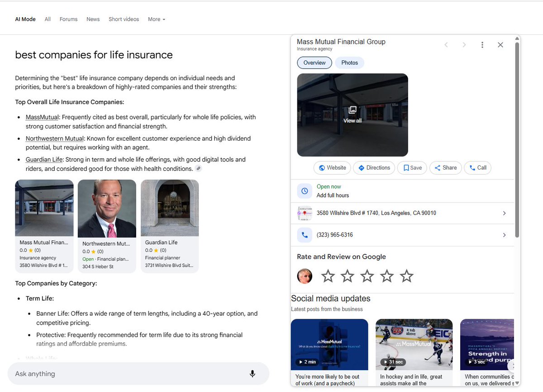The width and height of the screenshot is (543, 392).
Task: Play the 3 sec Strength video
Action: (x=487, y=344)
